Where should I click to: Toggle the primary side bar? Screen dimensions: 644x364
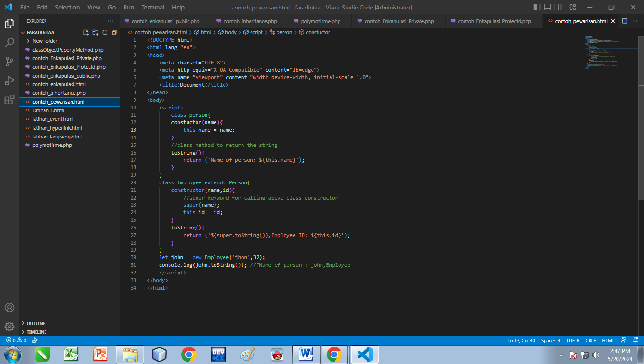(537, 7)
